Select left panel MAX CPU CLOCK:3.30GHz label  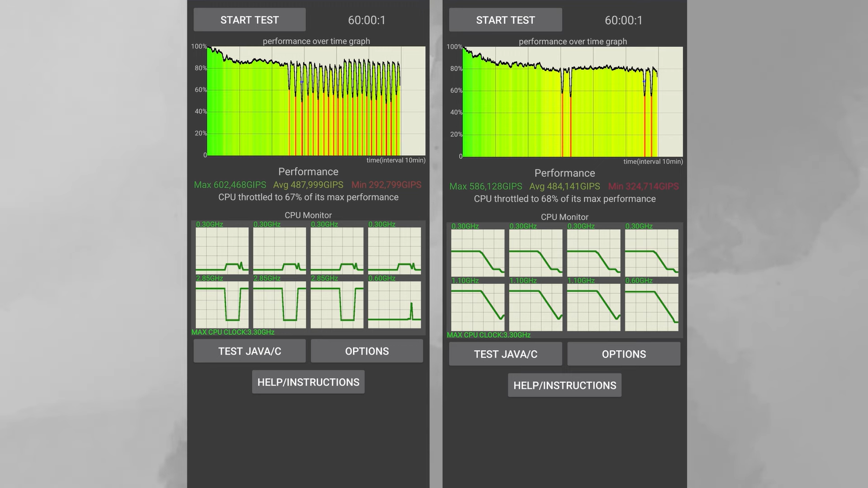(233, 332)
